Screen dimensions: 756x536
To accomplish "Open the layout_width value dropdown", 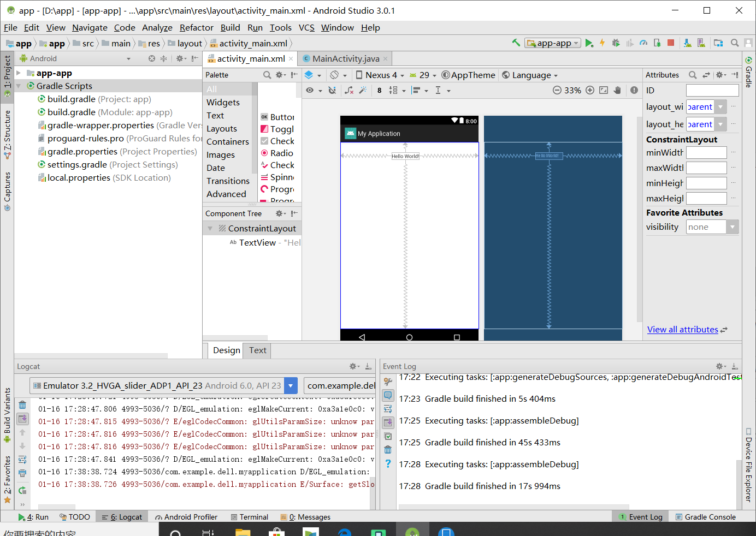I will point(721,107).
